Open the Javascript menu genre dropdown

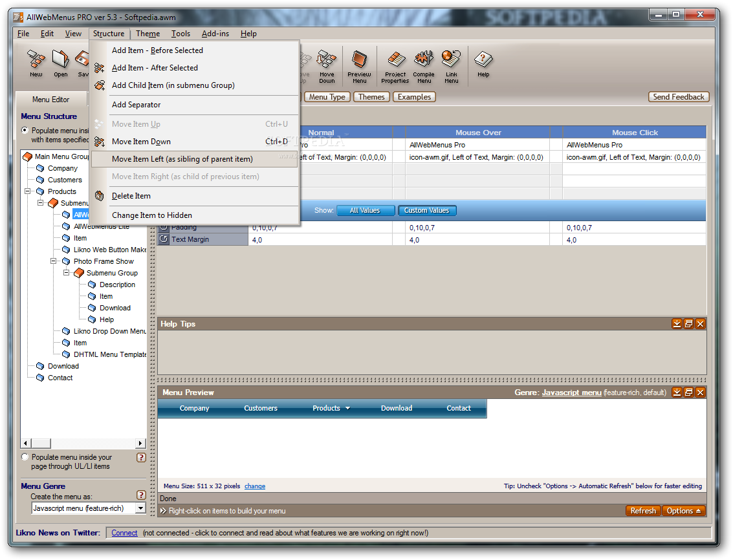point(140,508)
